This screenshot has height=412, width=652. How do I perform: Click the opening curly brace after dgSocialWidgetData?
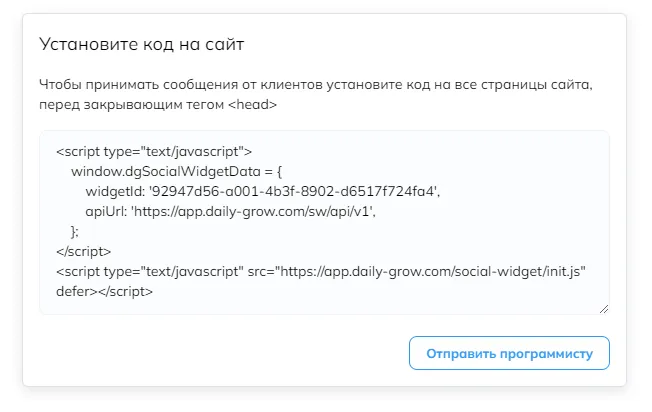279,171
